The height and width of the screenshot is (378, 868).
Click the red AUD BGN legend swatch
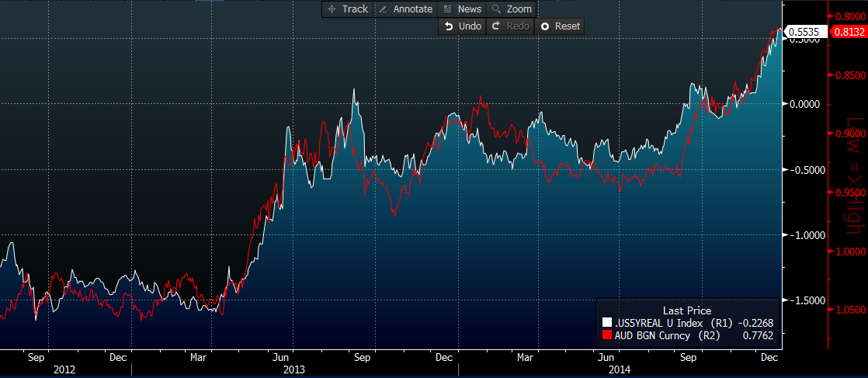tap(606, 335)
